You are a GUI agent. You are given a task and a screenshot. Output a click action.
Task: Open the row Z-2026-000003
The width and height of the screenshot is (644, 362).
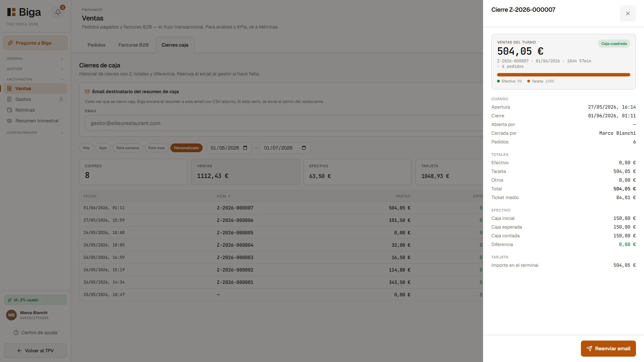click(x=281, y=257)
